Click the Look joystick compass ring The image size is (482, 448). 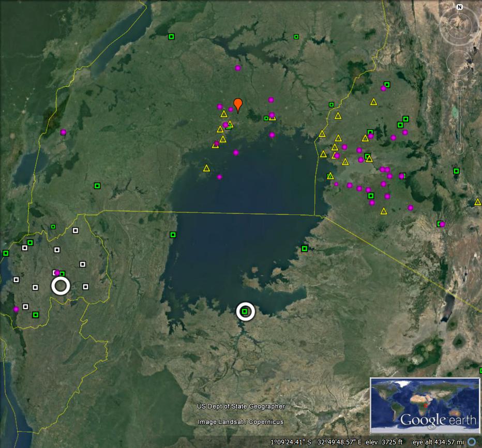(x=459, y=24)
